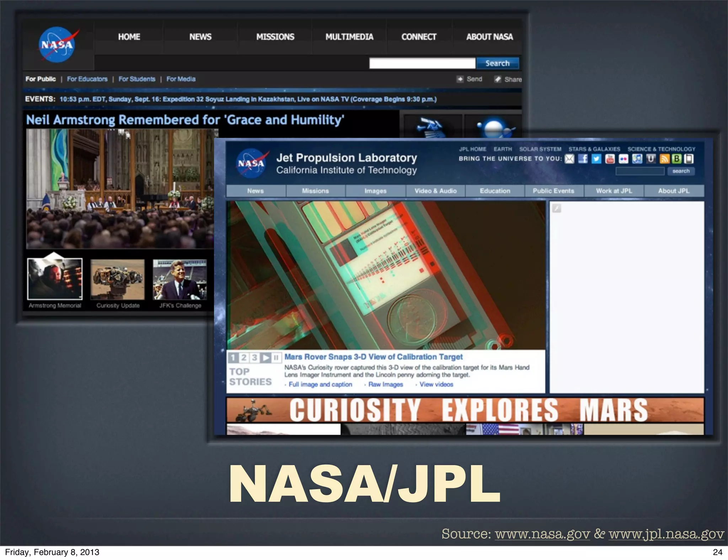Open the ABOUT NASA menu
This screenshot has height=560, width=728.
coord(489,37)
